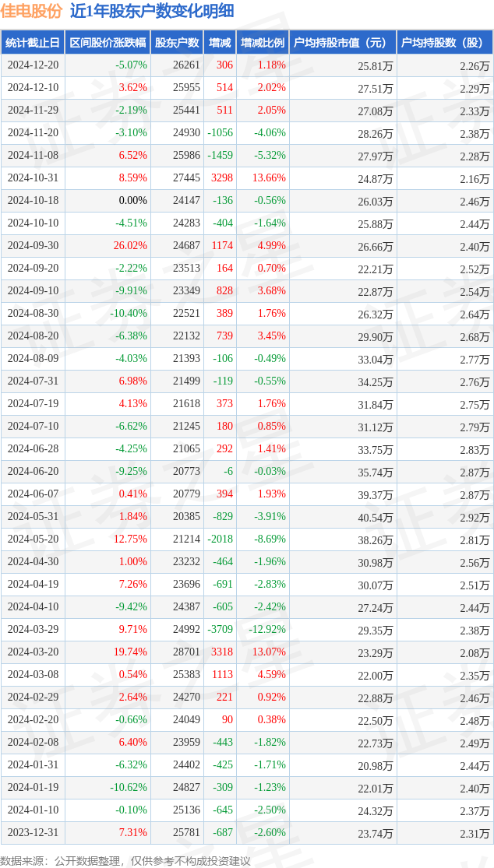This screenshot has width=494, height=868.
Task: Select the 26.02% price change cell
Action: click(129, 246)
